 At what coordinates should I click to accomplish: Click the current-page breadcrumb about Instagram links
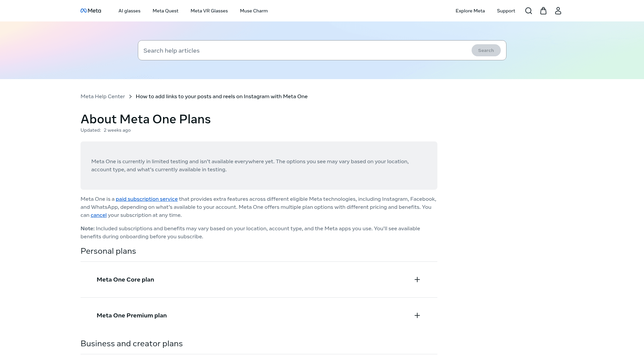coord(222,97)
